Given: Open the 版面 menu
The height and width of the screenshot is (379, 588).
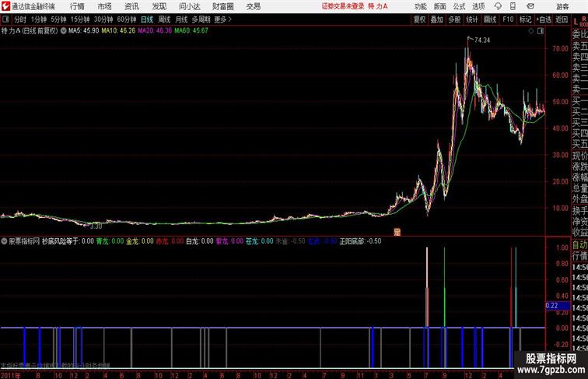Looking at the screenshot, I should tap(440, 6).
